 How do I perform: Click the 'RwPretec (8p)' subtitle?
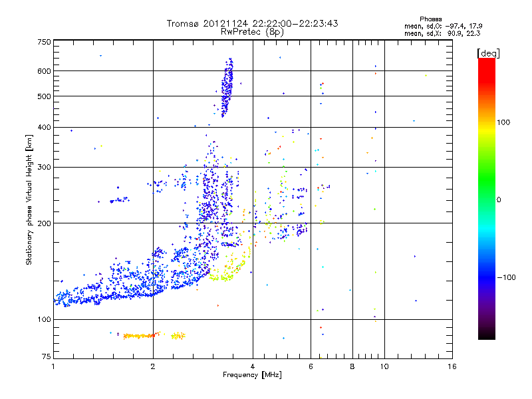(252, 32)
